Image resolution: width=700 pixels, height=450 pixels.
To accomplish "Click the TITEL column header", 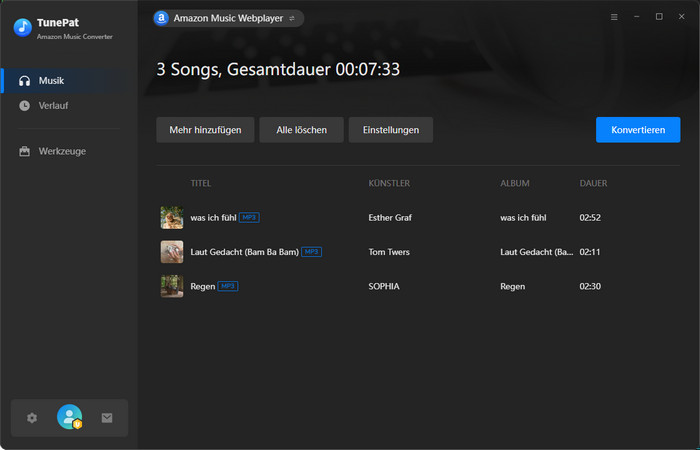I will (x=200, y=183).
